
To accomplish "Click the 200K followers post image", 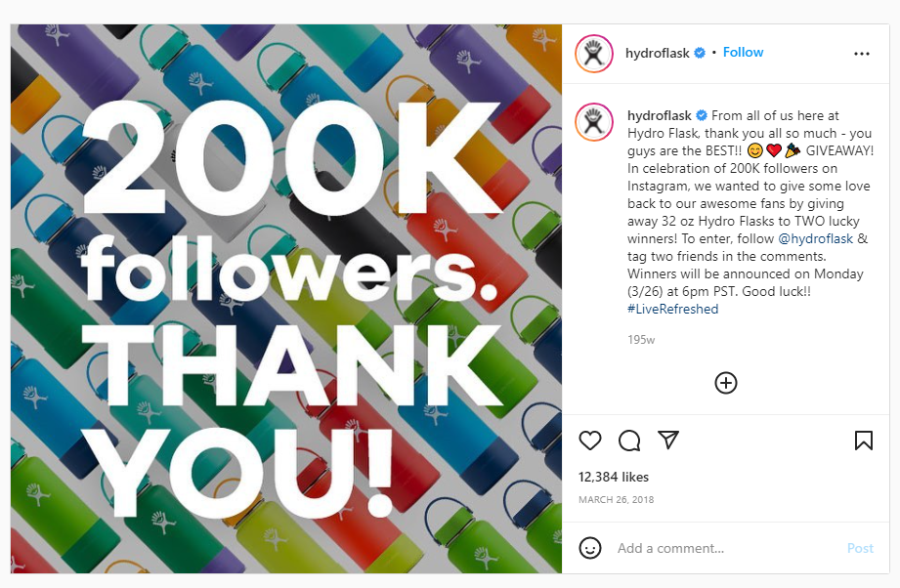I will point(286,298).
